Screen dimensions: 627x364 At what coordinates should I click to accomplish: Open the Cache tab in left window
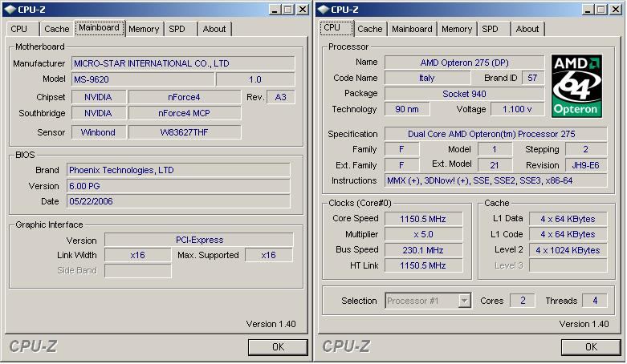coord(56,29)
